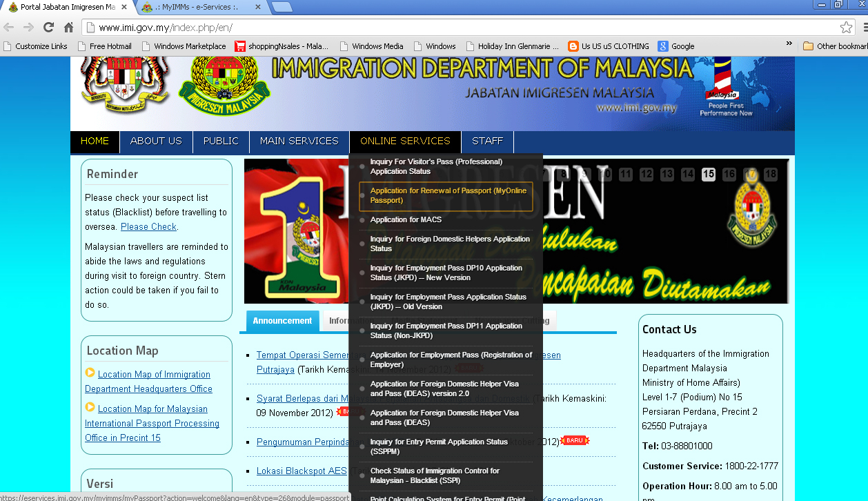Open the MAIN SERVICES menu
The image size is (868, 501).
[x=299, y=141]
